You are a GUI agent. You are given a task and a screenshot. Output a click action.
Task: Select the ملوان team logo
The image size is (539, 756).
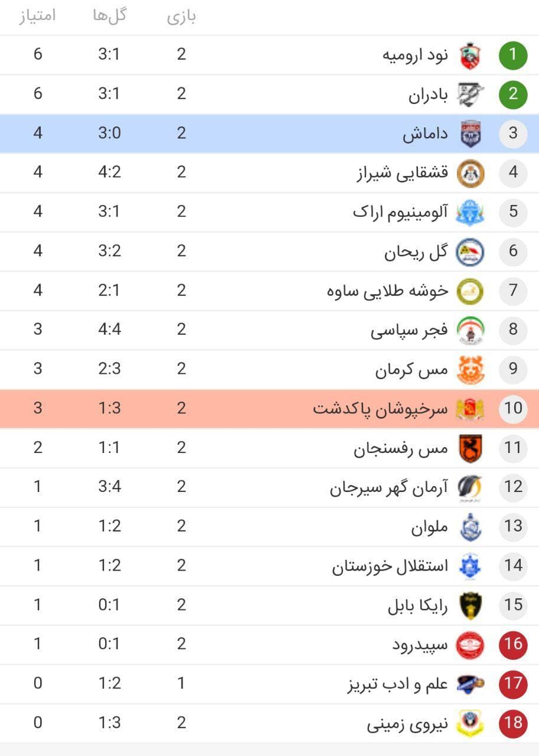(470, 526)
